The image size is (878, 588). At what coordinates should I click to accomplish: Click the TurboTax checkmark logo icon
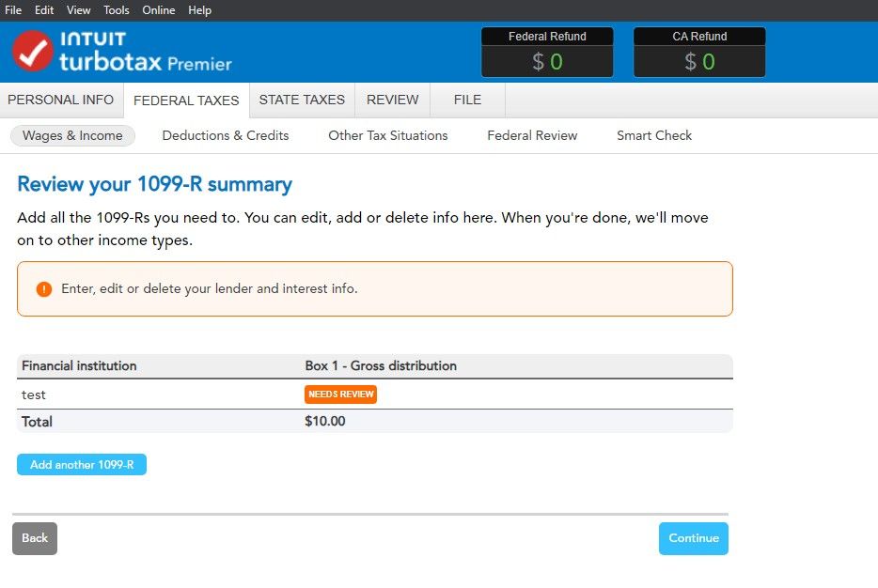point(33,52)
